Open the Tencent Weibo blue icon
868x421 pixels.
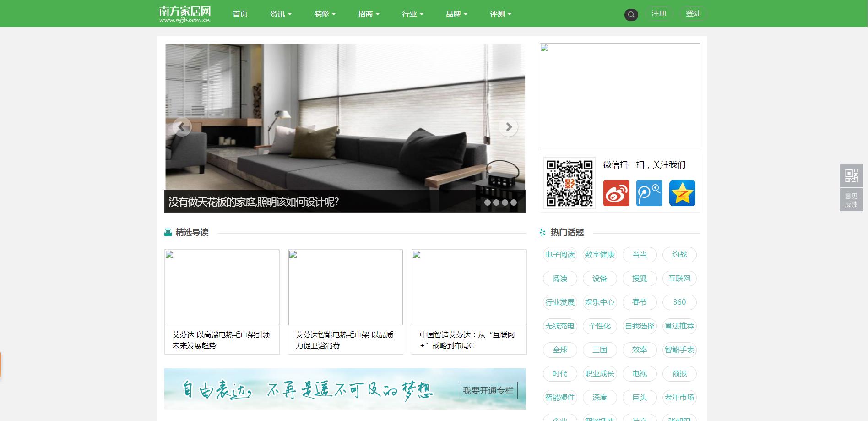click(x=649, y=193)
